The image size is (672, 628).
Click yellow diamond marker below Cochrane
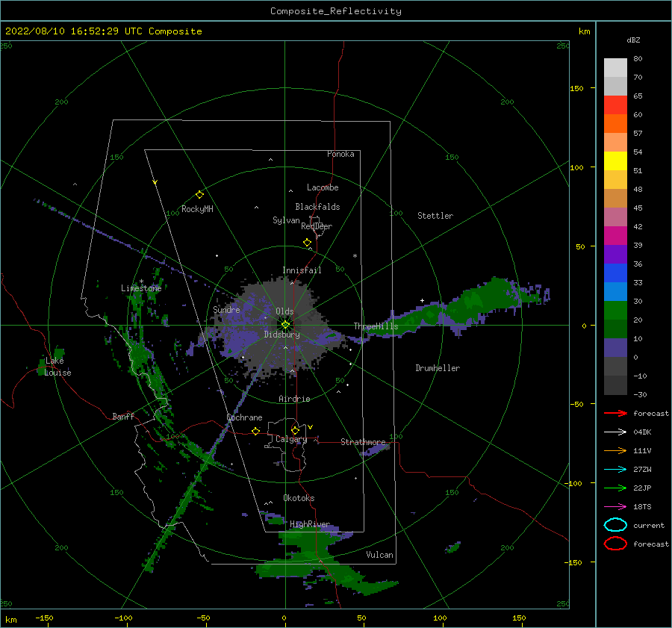pos(256,431)
